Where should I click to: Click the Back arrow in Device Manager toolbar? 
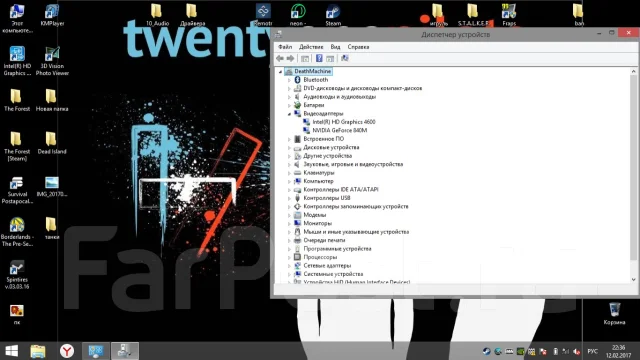click(280, 58)
